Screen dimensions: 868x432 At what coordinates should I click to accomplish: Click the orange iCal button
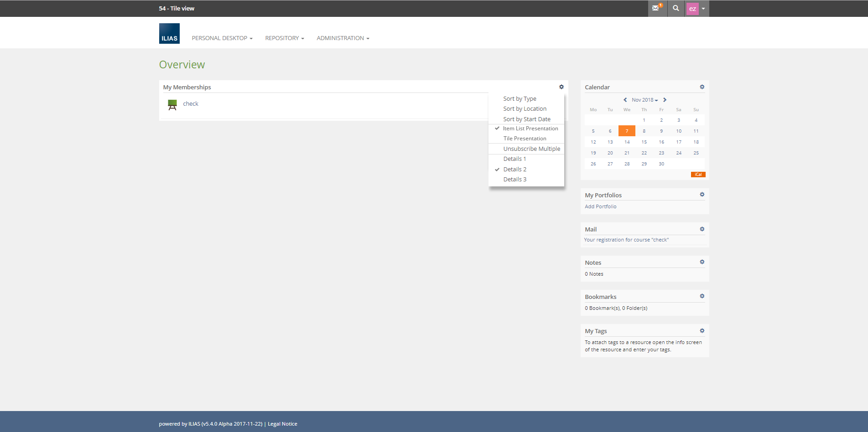[x=698, y=175]
